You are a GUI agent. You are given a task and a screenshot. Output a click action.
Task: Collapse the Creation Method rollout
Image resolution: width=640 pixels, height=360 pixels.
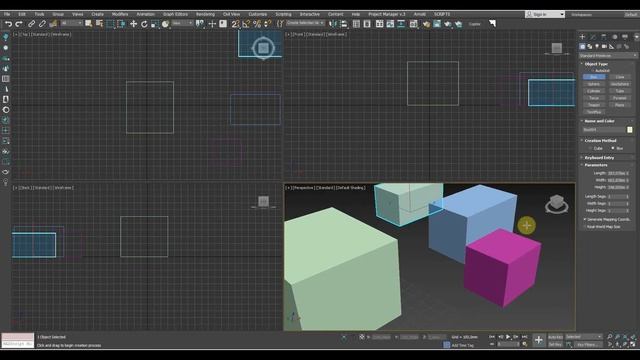600,140
